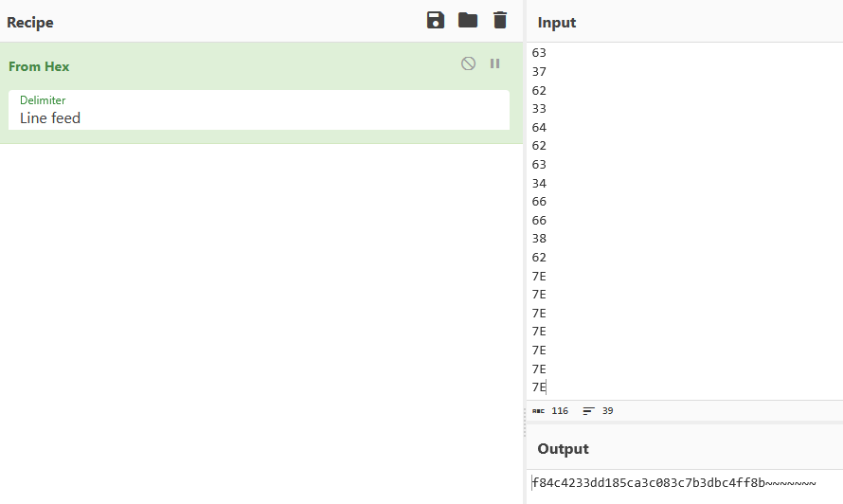Click the Recipe panel header

point(30,23)
